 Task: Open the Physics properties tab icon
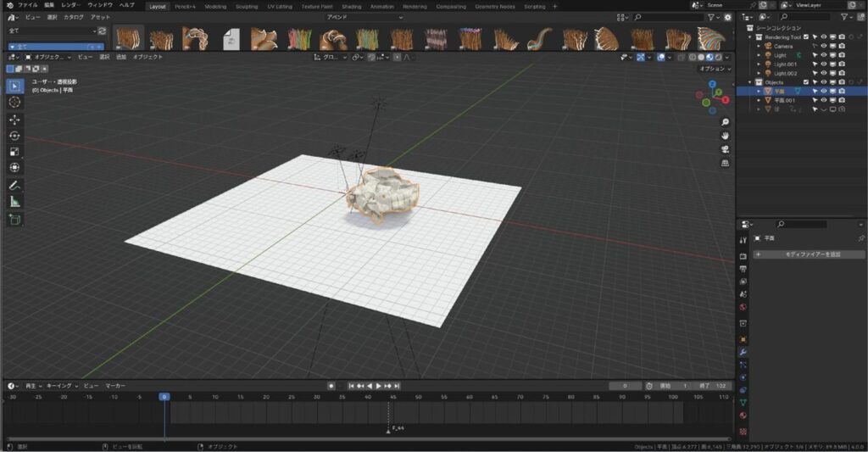coord(743,377)
